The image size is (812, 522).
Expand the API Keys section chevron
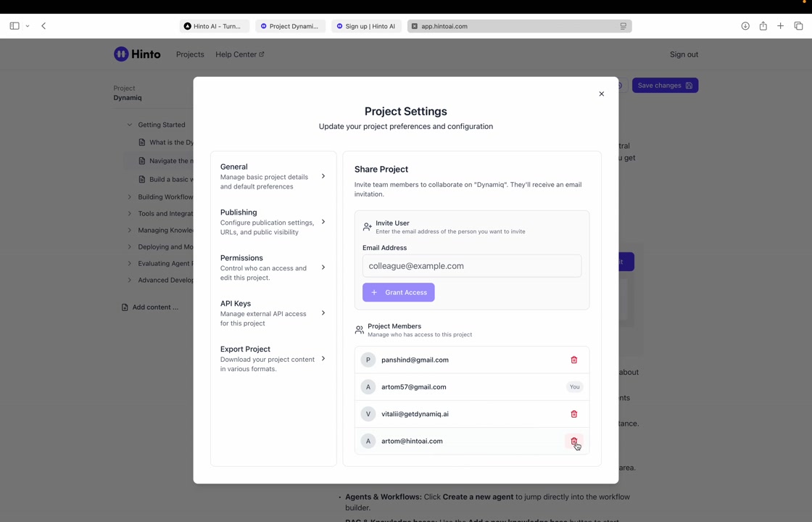(x=323, y=313)
